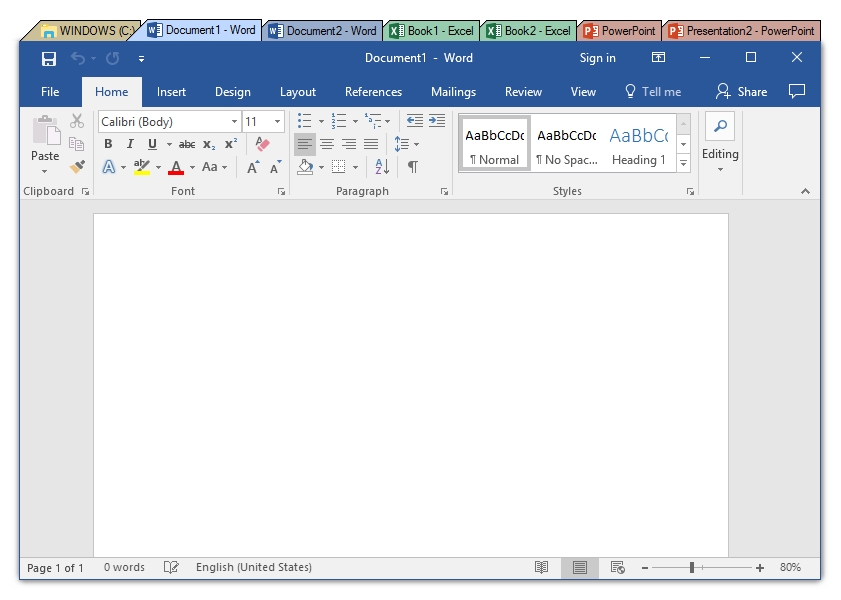Click the Sign in link
Image resolution: width=841 pixels, height=600 pixels.
[x=597, y=58]
